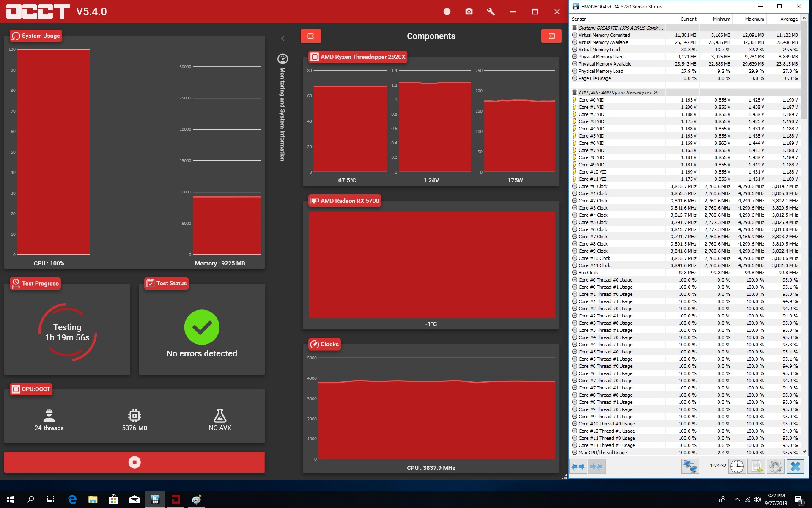Take a screenshot with OCCT camera icon
The height and width of the screenshot is (508, 812).
pos(469,12)
